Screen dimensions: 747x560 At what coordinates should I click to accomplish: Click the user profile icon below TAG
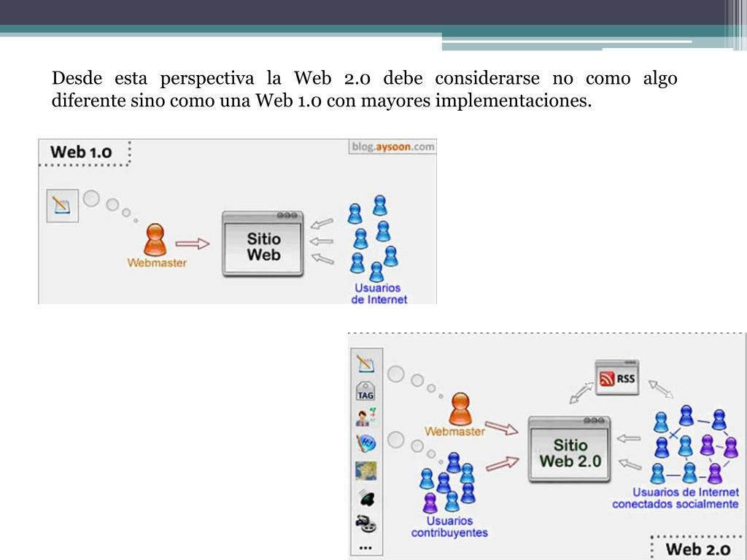[366, 417]
